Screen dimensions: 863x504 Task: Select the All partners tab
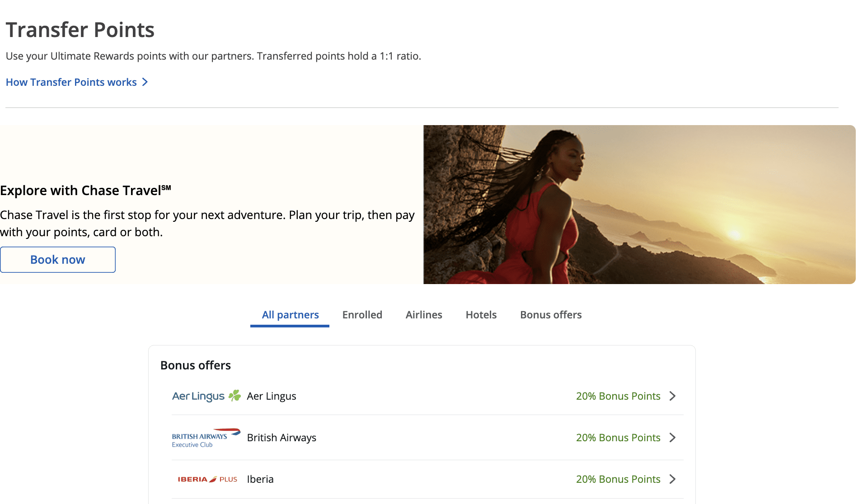(290, 315)
